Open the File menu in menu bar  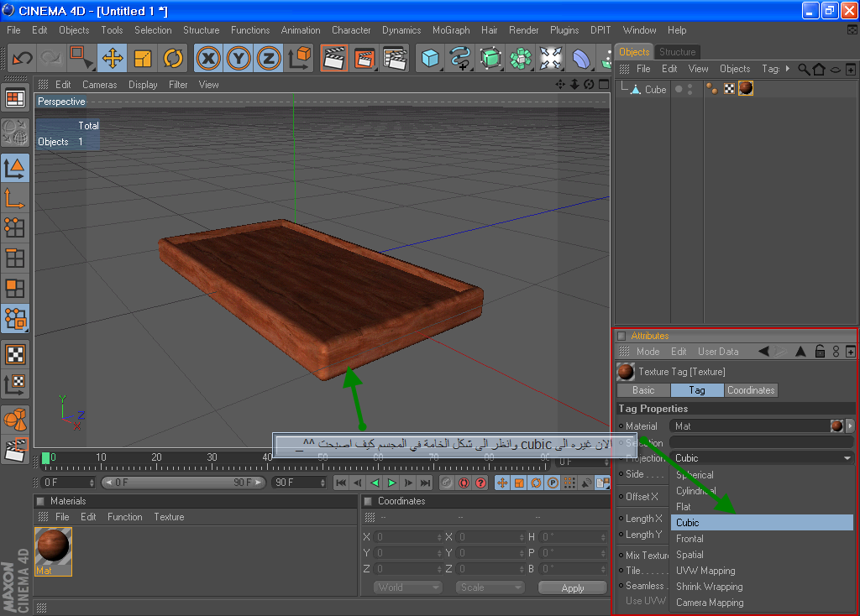[x=13, y=30]
